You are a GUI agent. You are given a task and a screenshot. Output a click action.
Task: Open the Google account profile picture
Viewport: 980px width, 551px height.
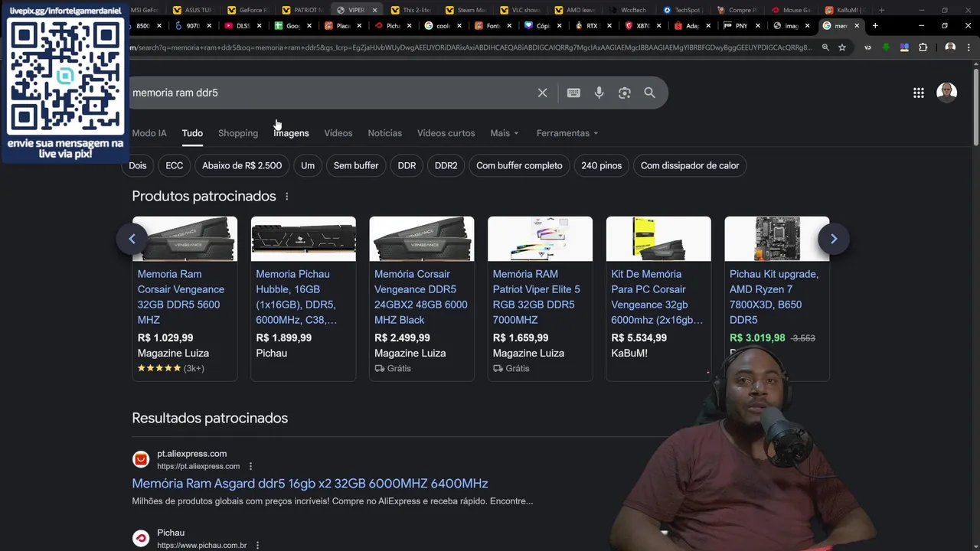click(947, 93)
